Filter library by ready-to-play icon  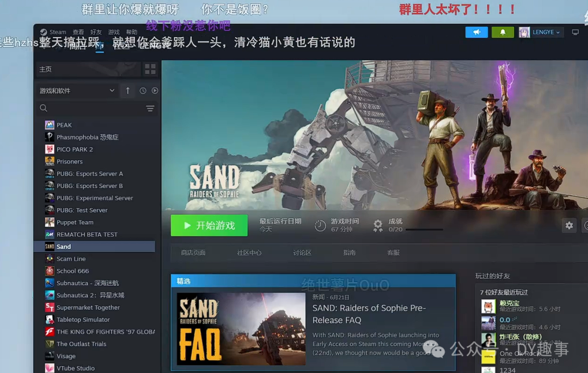(x=155, y=91)
